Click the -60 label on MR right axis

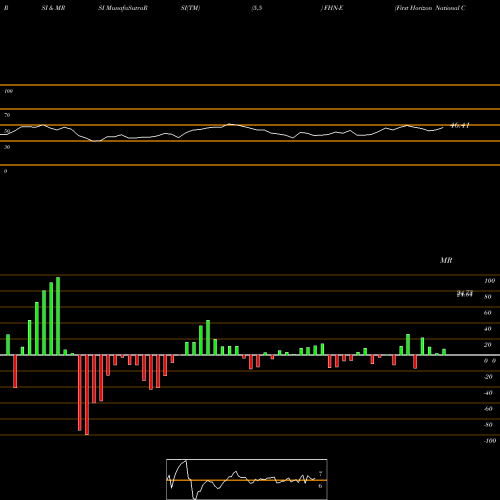pos(488,409)
